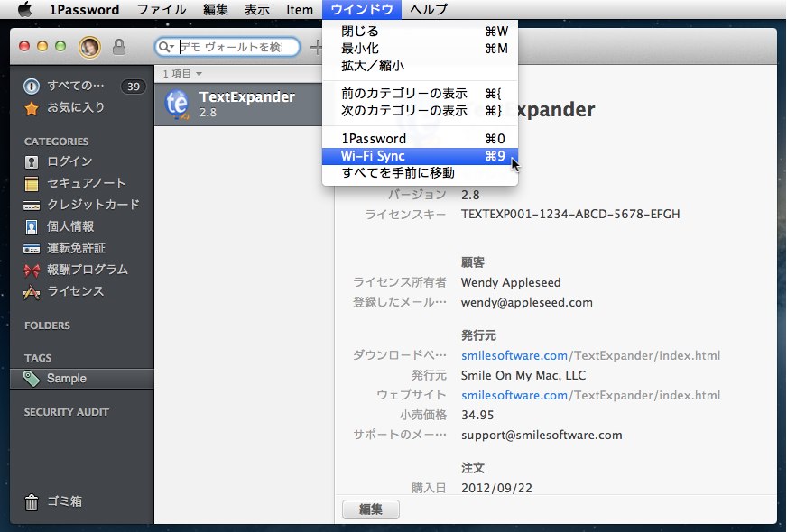Choose 最小化 from the window menu

[420, 49]
